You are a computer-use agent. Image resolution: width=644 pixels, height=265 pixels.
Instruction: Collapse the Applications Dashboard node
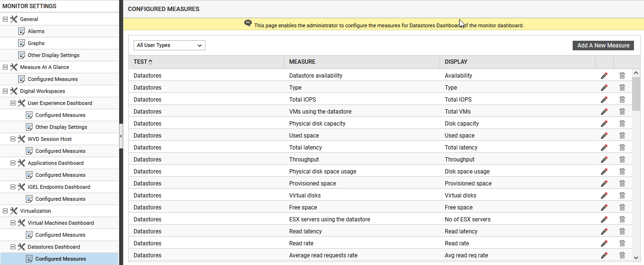tap(13, 163)
